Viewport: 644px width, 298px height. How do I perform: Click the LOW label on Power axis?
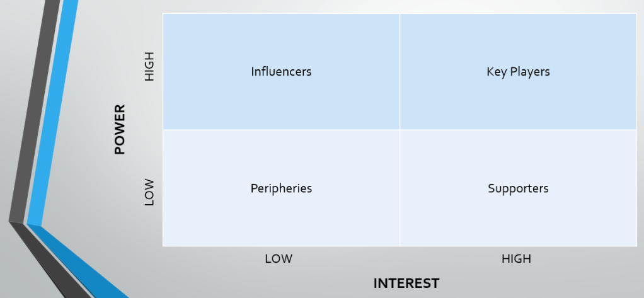pos(149,192)
